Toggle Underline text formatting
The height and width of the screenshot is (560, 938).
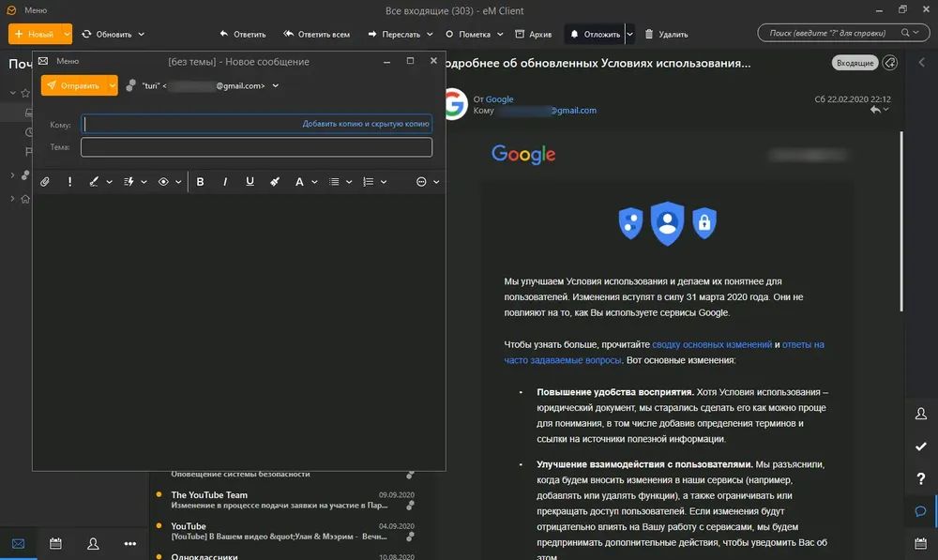click(x=250, y=182)
